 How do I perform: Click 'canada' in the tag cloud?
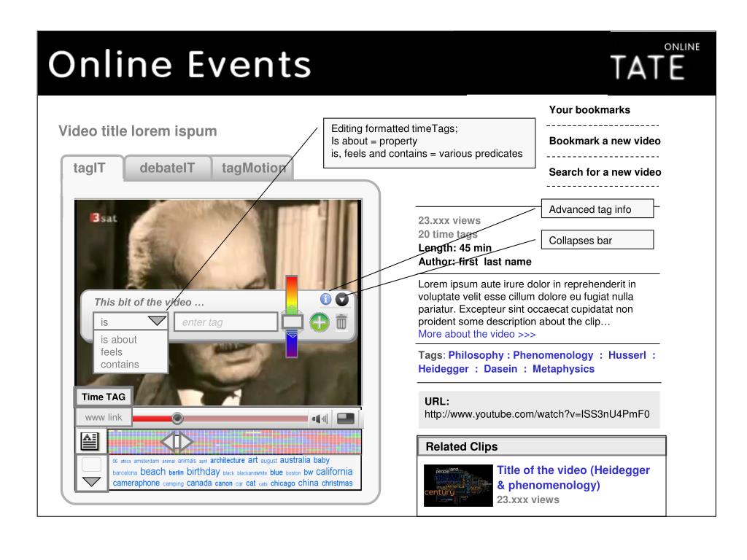[199, 483]
